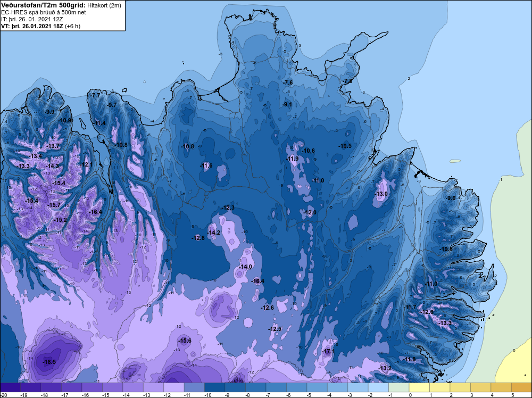Click the valid time 'VT: þri. 26.01.2021 18Z (+6 h)'
The width and height of the screenshot is (532, 398).
coord(41,26)
